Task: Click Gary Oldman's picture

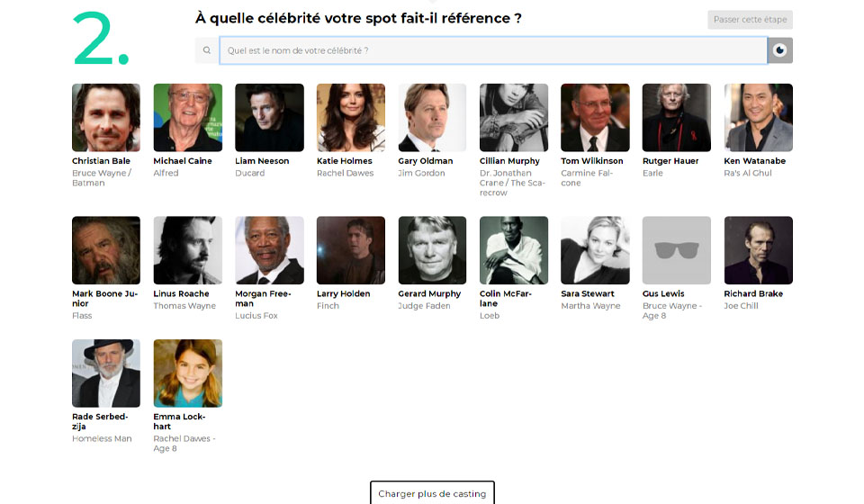Action: (432, 118)
